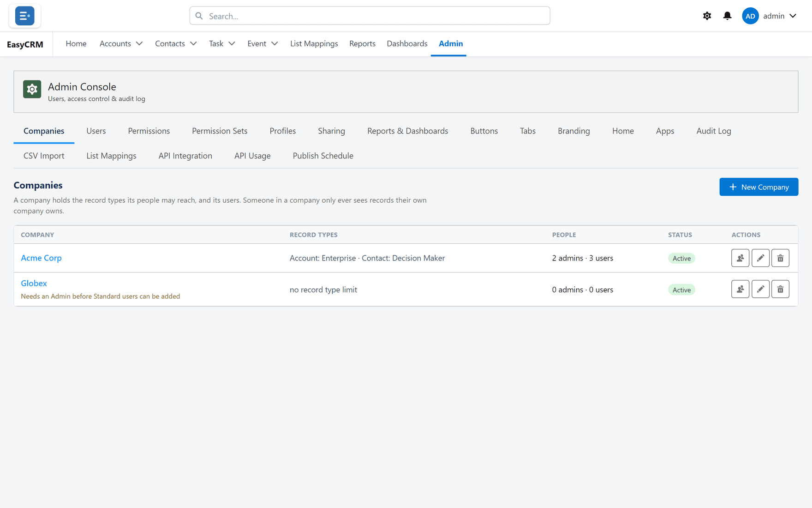Viewport: 812px width, 508px height.
Task: Open the Reports & Dashboards tab
Action: click(x=408, y=131)
